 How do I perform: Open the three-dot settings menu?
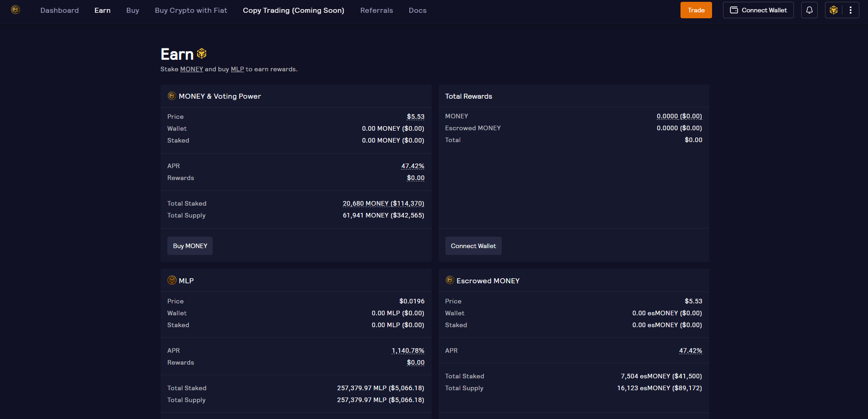850,10
